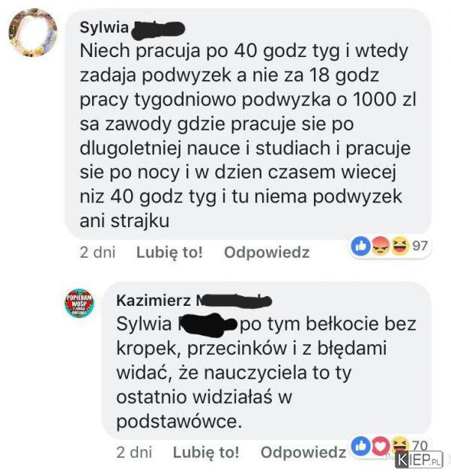
Task: Click the laughing reaction on Sylwia's comment
Action: coord(400,246)
